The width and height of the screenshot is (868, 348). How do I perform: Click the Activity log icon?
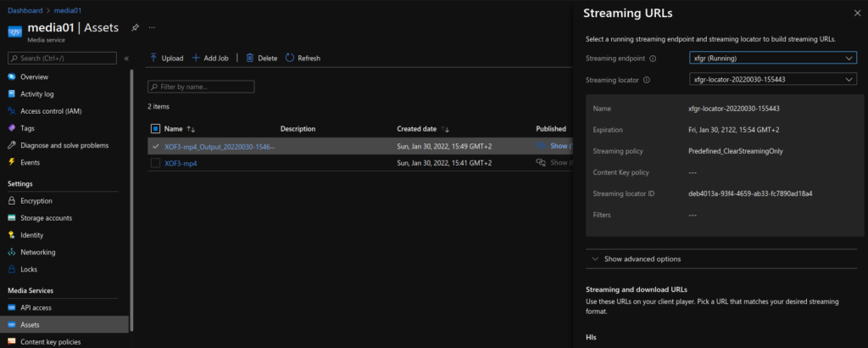[x=12, y=94]
